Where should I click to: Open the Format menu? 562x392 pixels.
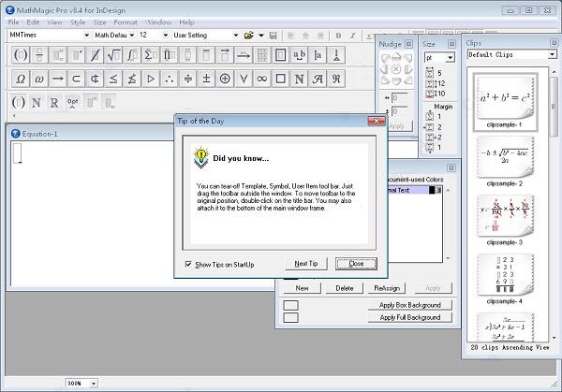(127, 21)
